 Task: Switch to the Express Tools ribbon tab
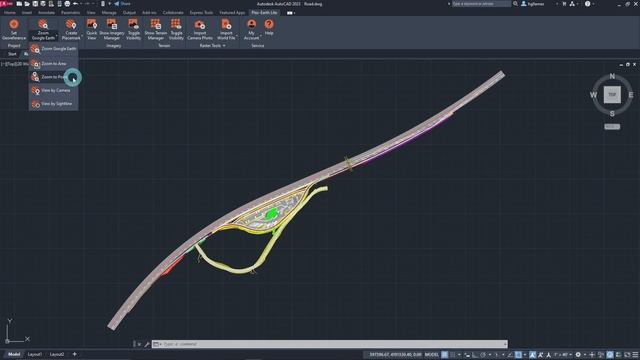click(201, 13)
